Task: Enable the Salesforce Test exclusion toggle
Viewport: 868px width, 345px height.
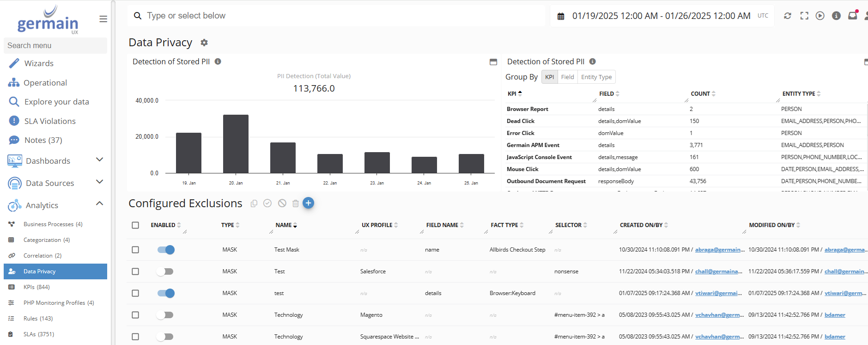Action: 165,271
